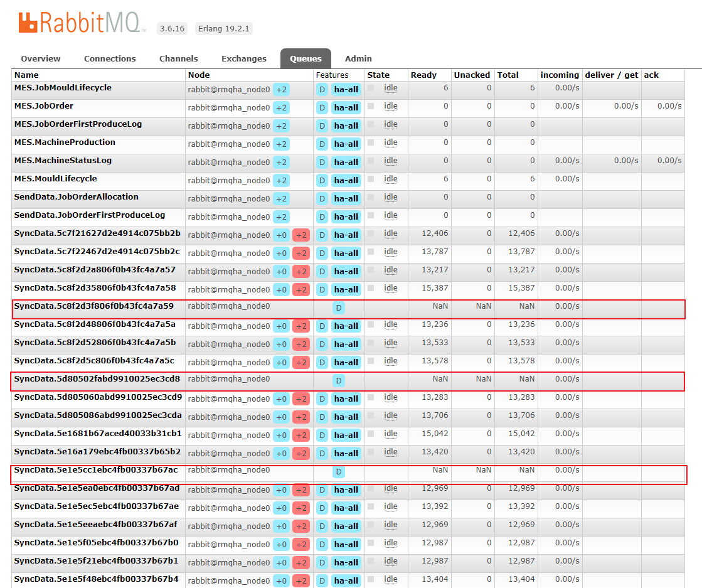Click the RabbitMQ logo

[82, 23]
